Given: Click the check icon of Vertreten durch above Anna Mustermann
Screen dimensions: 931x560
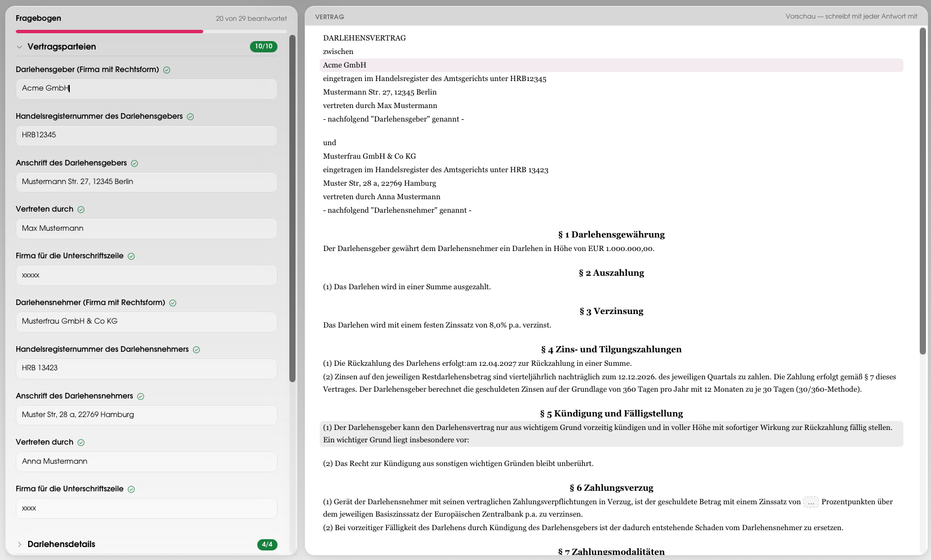Looking at the screenshot, I should [x=81, y=442].
